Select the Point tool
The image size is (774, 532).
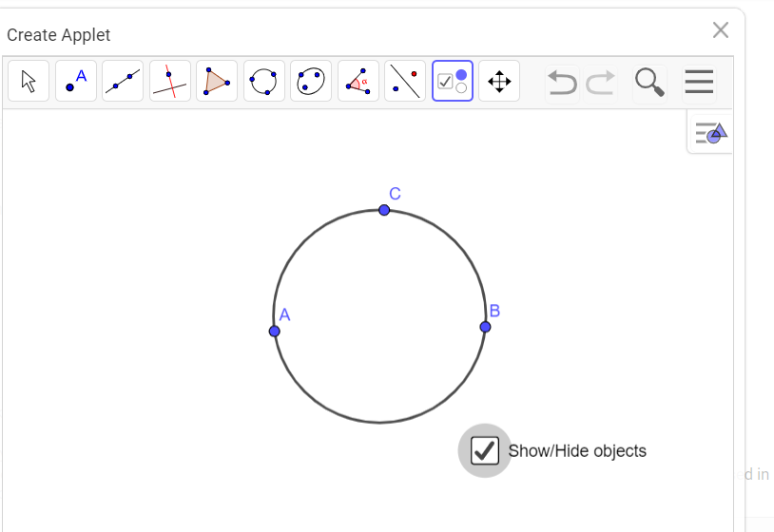click(76, 81)
